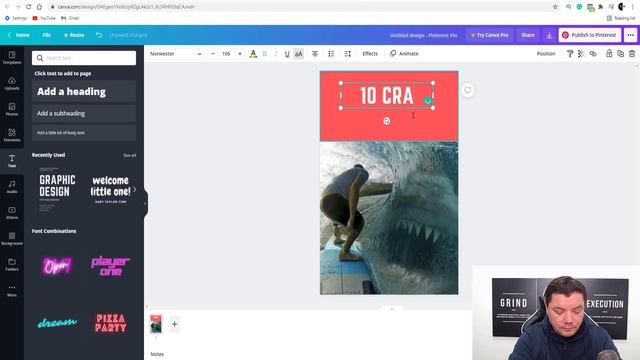This screenshot has width=640, height=360.
Task: Select the neon Open font combination
Action: pyautogui.click(x=57, y=266)
